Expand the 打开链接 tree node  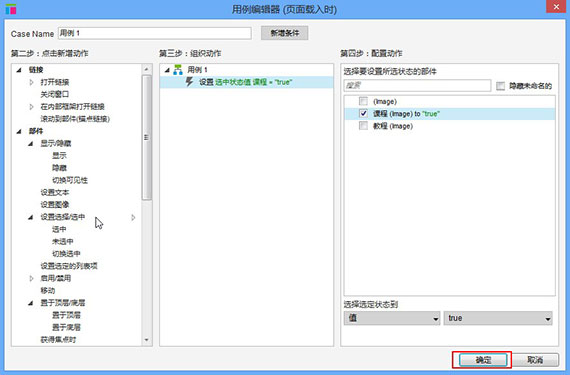tap(31, 82)
